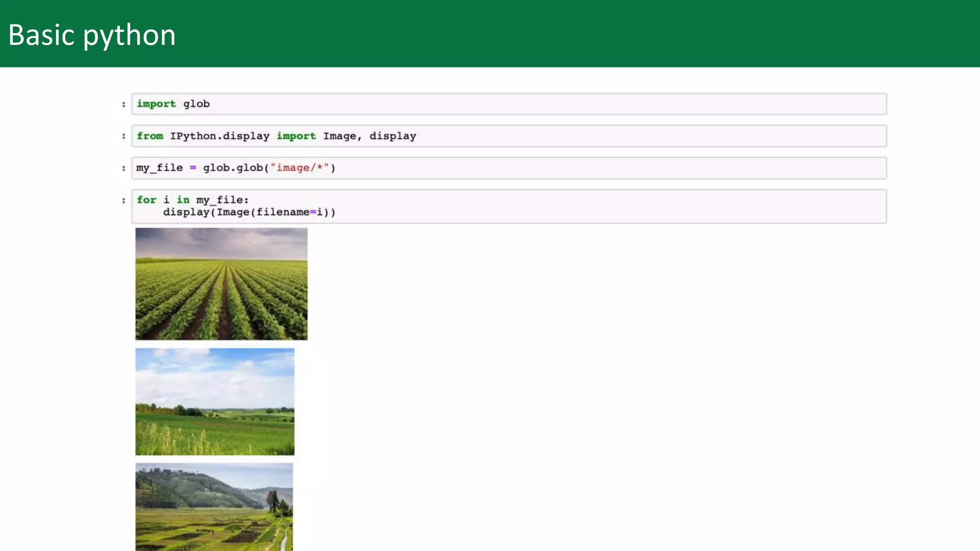
Task: Click the word "glob" in first cell
Action: coord(196,104)
